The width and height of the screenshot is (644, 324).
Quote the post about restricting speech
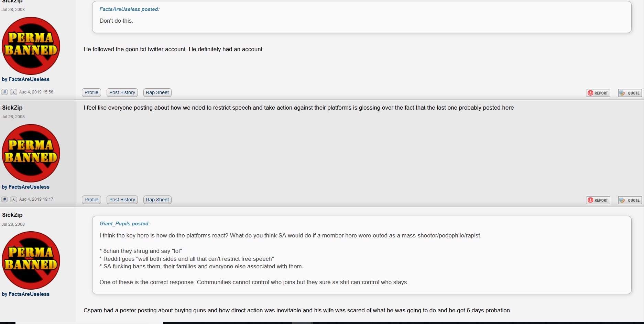pos(630,200)
